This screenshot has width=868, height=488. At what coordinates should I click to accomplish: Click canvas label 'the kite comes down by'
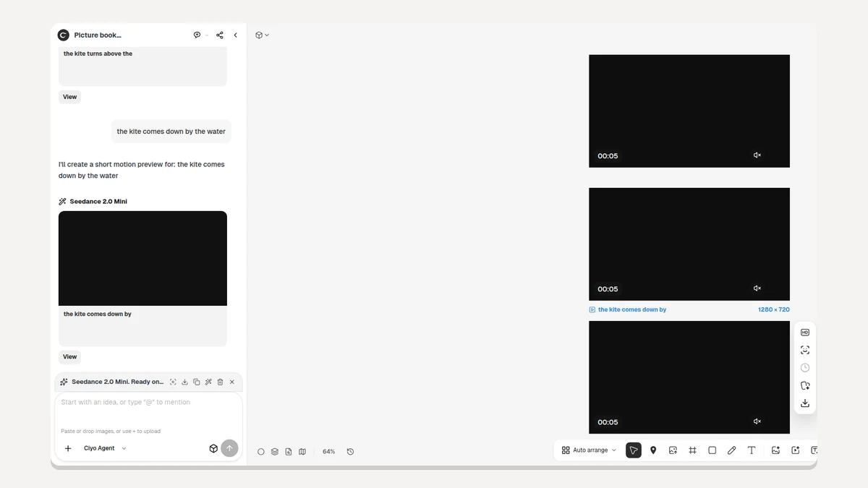click(x=632, y=309)
